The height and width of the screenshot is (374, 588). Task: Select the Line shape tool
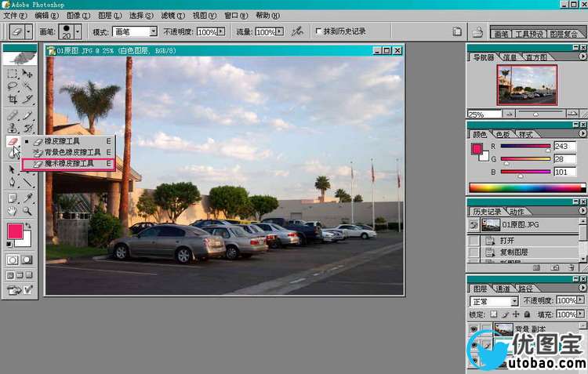pyautogui.click(x=27, y=183)
